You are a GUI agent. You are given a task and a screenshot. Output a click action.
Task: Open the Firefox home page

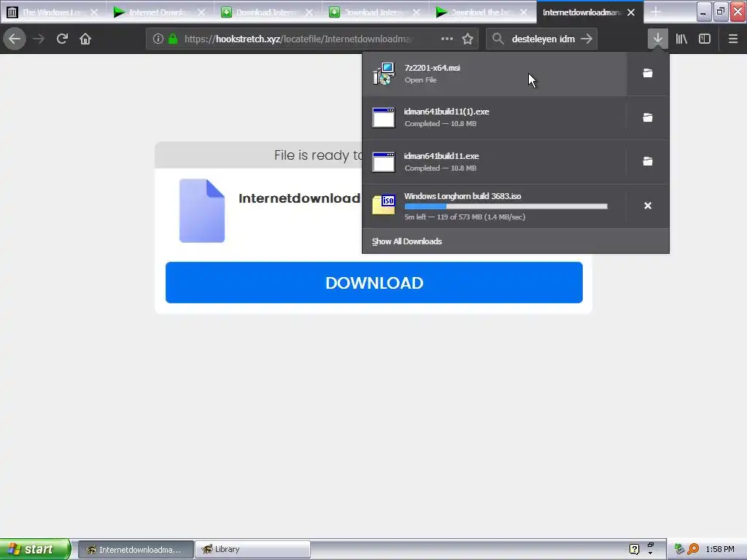pos(85,39)
